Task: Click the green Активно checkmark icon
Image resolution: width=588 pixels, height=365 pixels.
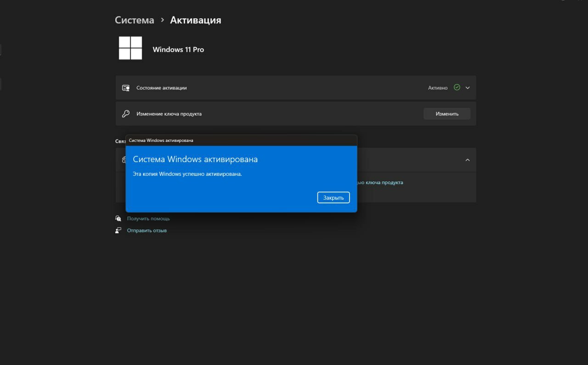Action: (457, 87)
